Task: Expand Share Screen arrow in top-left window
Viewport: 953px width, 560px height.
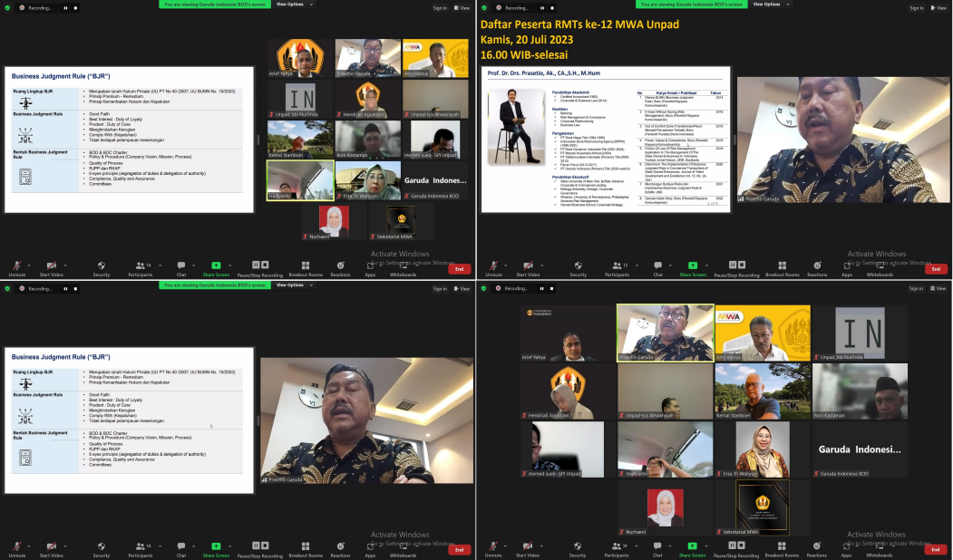Action: click(x=229, y=266)
